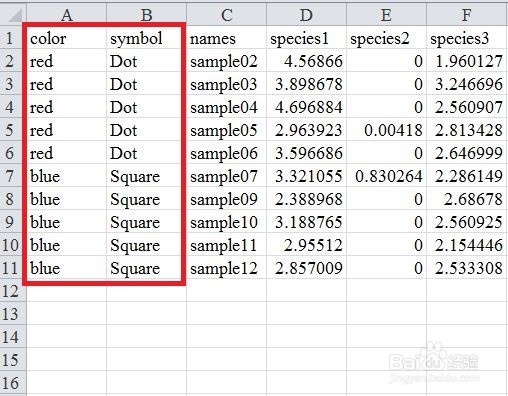Select column B header
The height and width of the screenshot is (396, 508).
(146, 15)
